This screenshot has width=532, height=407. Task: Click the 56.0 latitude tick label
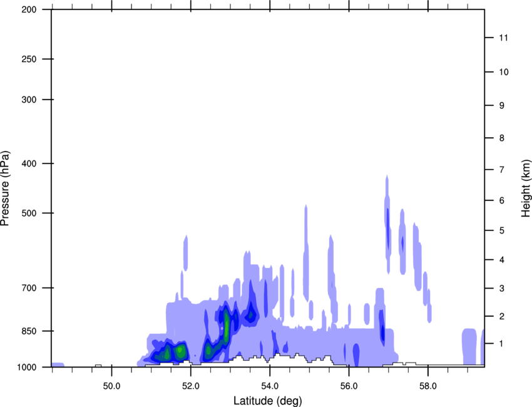[349, 386]
